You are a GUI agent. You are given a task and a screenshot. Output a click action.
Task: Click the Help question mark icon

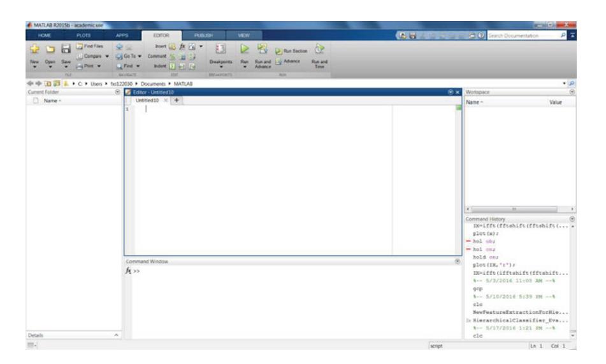[x=481, y=36]
